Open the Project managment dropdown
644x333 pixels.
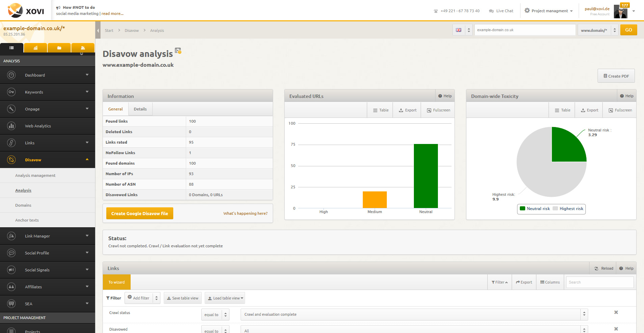tap(549, 11)
